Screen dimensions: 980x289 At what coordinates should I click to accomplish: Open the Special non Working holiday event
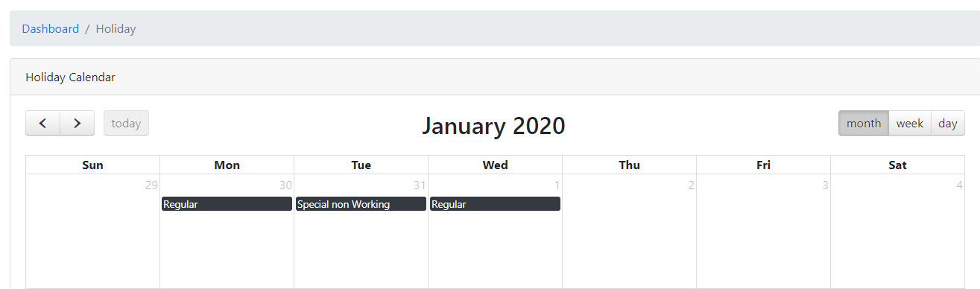pyautogui.click(x=361, y=204)
